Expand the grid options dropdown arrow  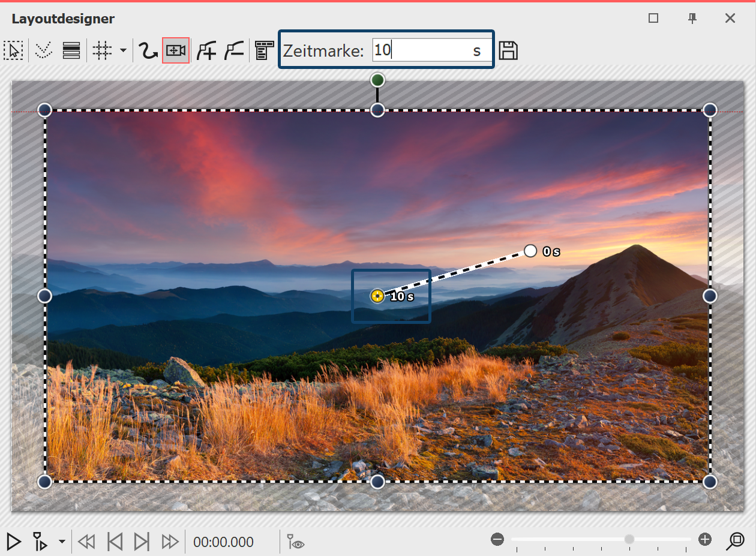[123, 51]
